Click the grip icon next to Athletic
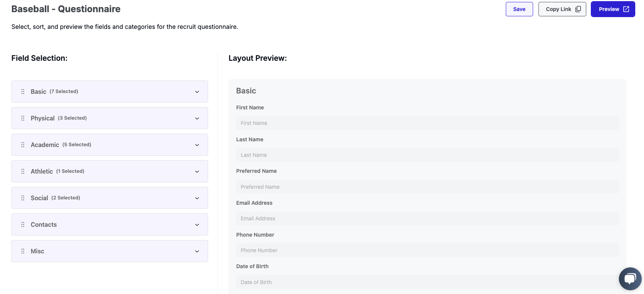 point(23,171)
